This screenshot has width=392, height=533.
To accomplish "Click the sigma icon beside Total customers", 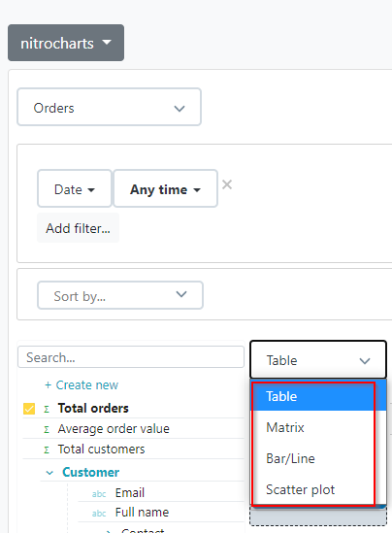I will point(47,450).
